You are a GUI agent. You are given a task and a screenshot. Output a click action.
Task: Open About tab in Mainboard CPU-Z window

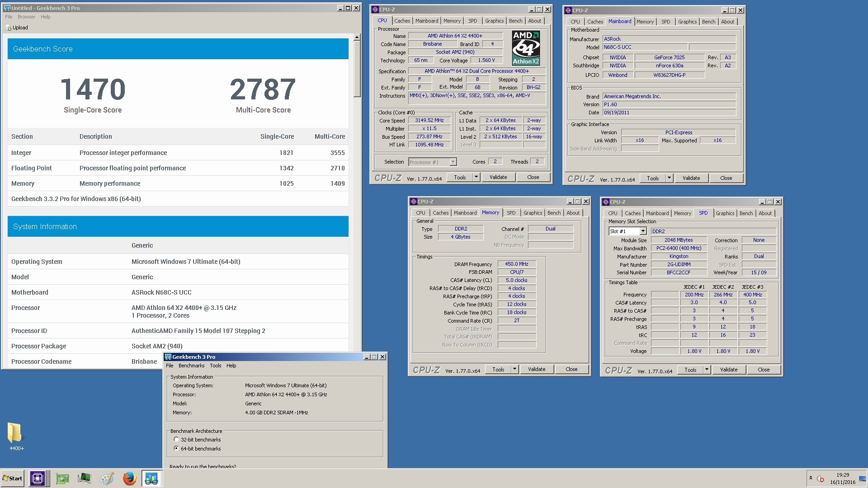[727, 22]
